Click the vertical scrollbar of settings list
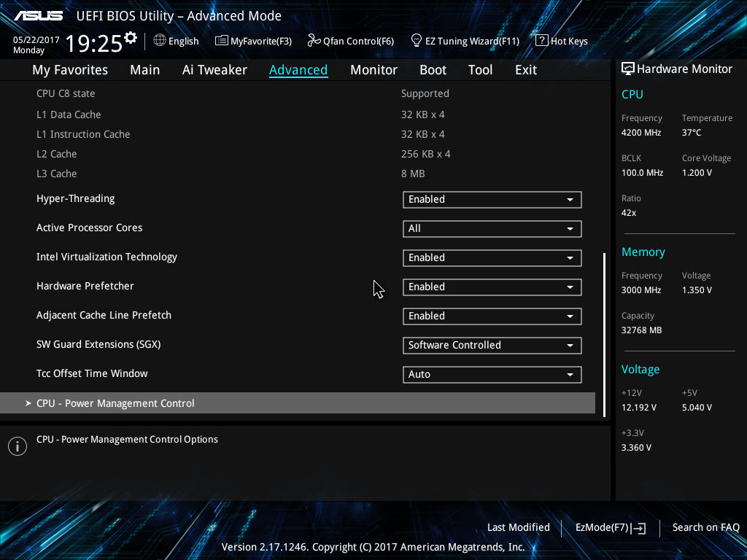The image size is (747, 560). (x=604, y=335)
